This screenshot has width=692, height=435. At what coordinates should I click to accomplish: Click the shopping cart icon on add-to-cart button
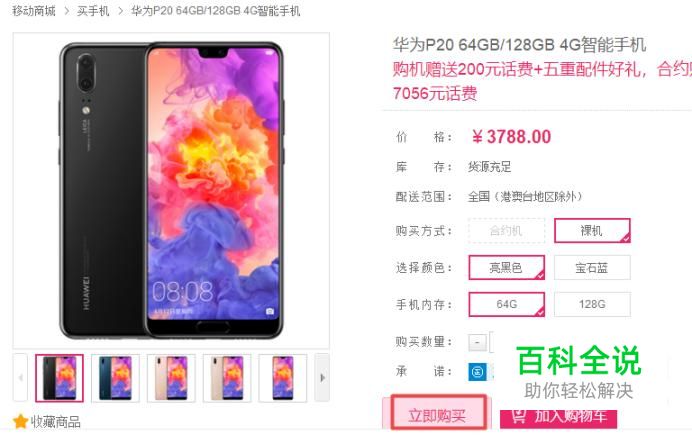coord(519,415)
